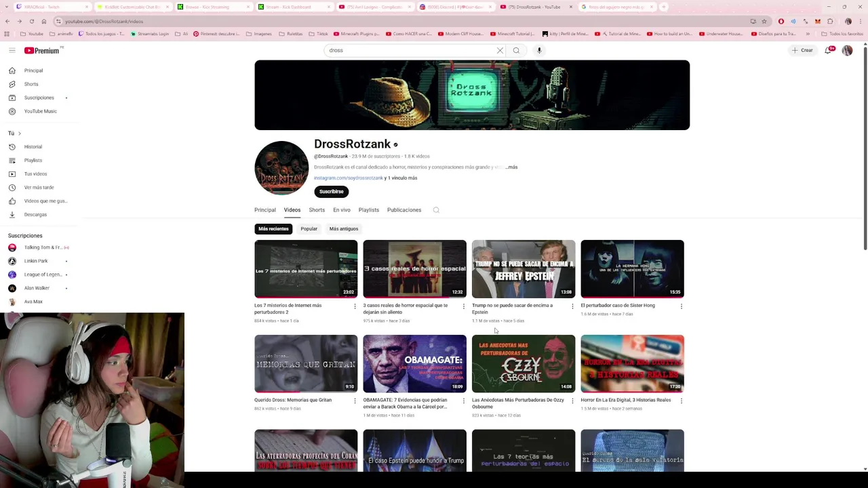Open Descargas in the sidebar
Image resolution: width=868 pixels, height=488 pixels.
pos(35,214)
